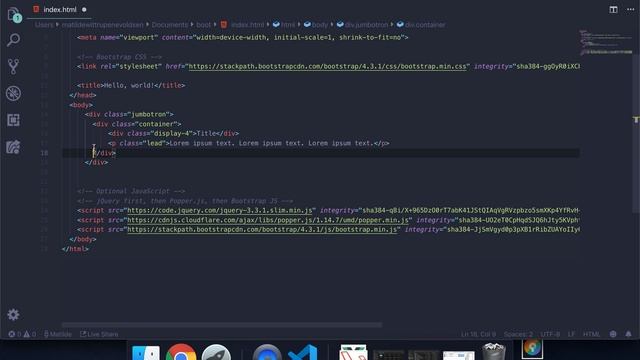
Task: Click the feedback smiley status icon
Action: click(x=613, y=334)
